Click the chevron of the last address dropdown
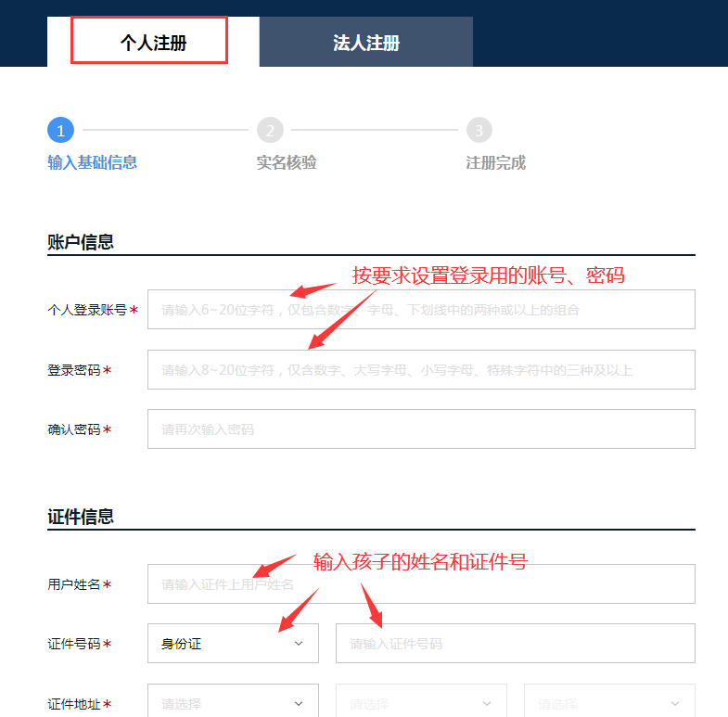 (x=675, y=704)
